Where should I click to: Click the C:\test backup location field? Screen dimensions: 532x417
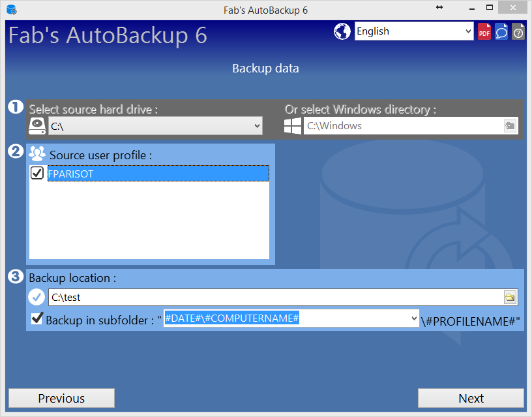tap(274, 298)
